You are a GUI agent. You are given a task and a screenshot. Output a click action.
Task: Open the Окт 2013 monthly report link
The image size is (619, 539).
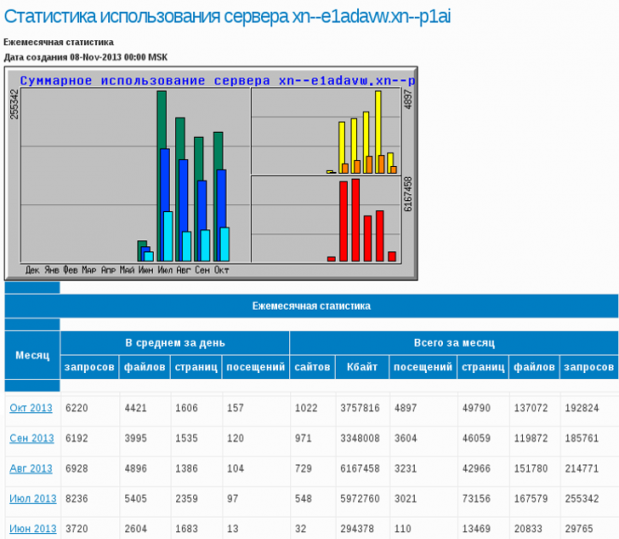pyautogui.click(x=30, y=408)
